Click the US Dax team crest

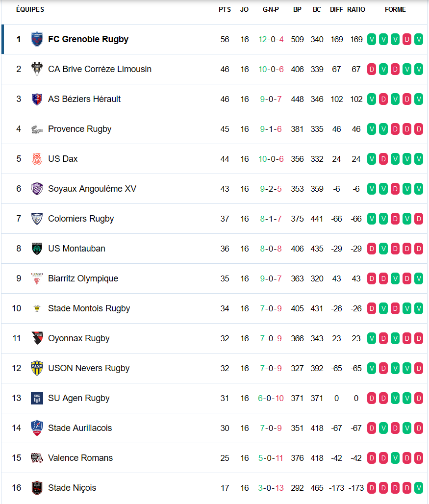pyautogui.click(x=37, y=159)
